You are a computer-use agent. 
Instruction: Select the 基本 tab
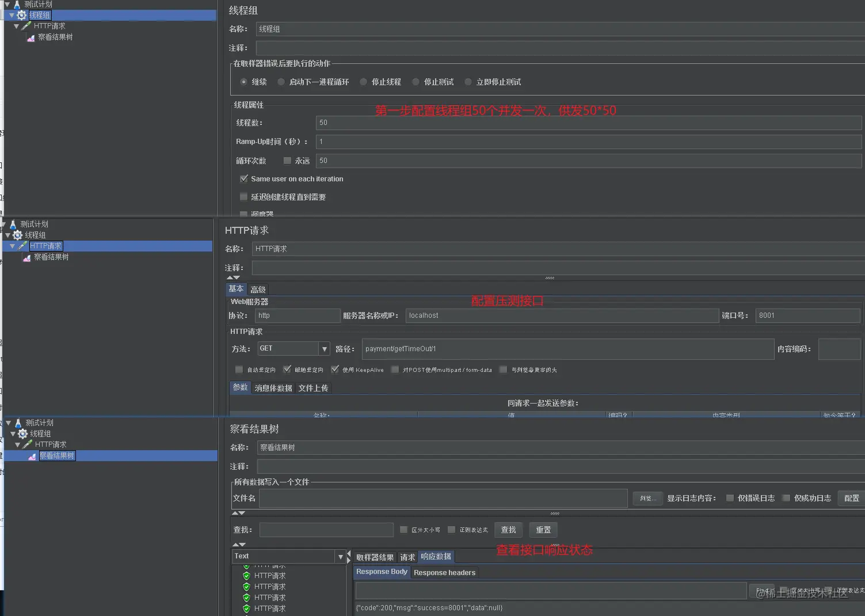point(236,289)
